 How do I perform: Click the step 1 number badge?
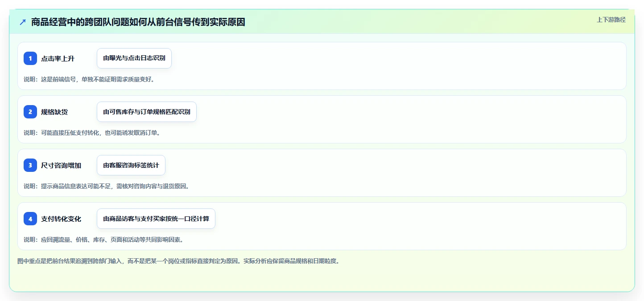(x=30, y=58)
